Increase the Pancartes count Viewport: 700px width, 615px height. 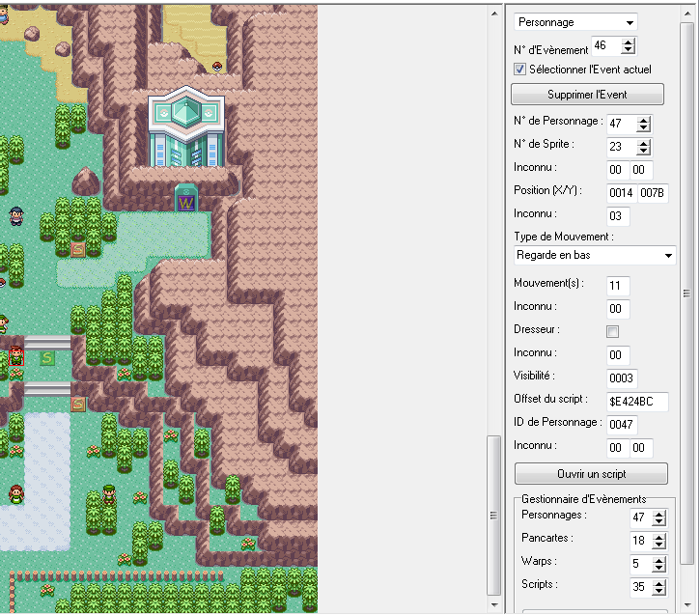coord(658,538)
